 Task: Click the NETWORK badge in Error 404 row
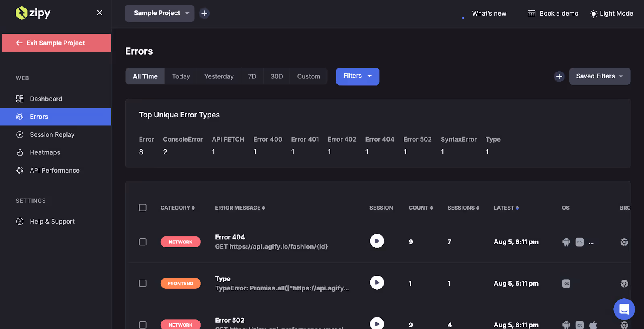pos(180,242)
